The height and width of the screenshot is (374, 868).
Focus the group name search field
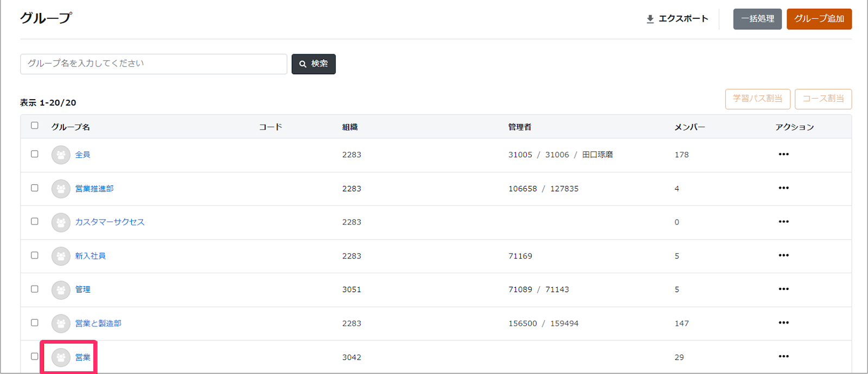154,64
